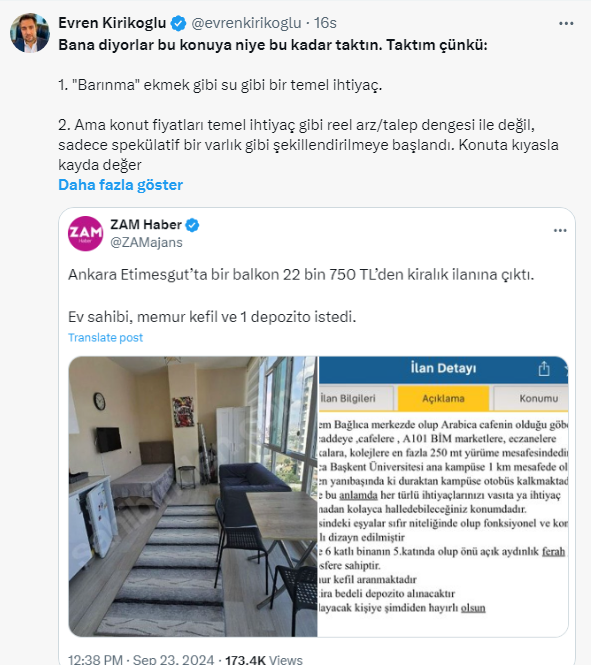Click the 16s timestamp of the tweet

(x=325, y=23)
